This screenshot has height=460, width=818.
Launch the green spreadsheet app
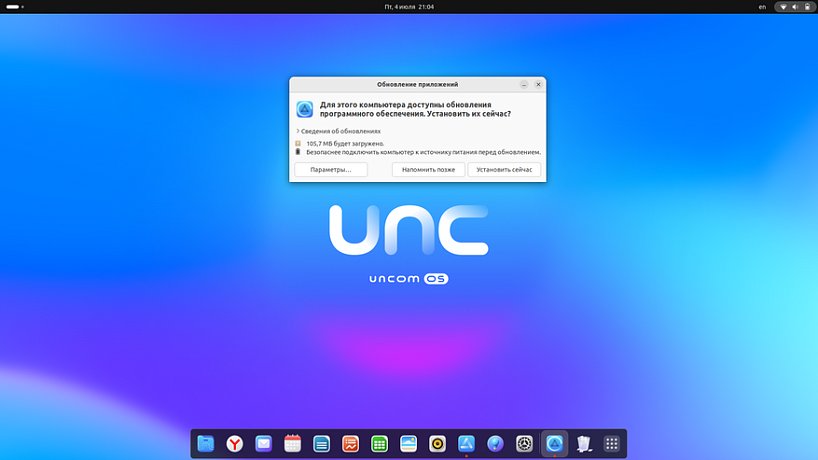coord(379,444)
